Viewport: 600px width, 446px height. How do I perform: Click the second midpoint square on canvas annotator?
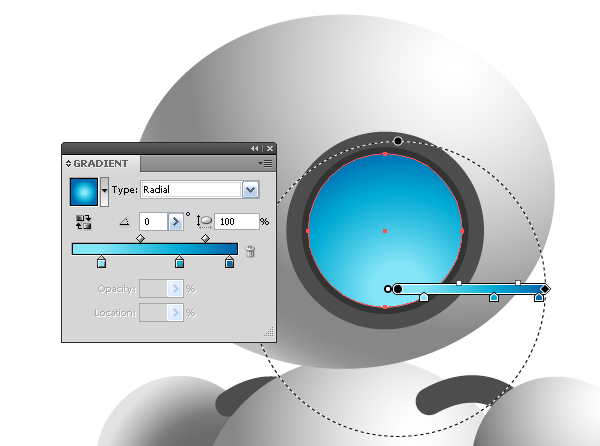[x=518, y=283]
